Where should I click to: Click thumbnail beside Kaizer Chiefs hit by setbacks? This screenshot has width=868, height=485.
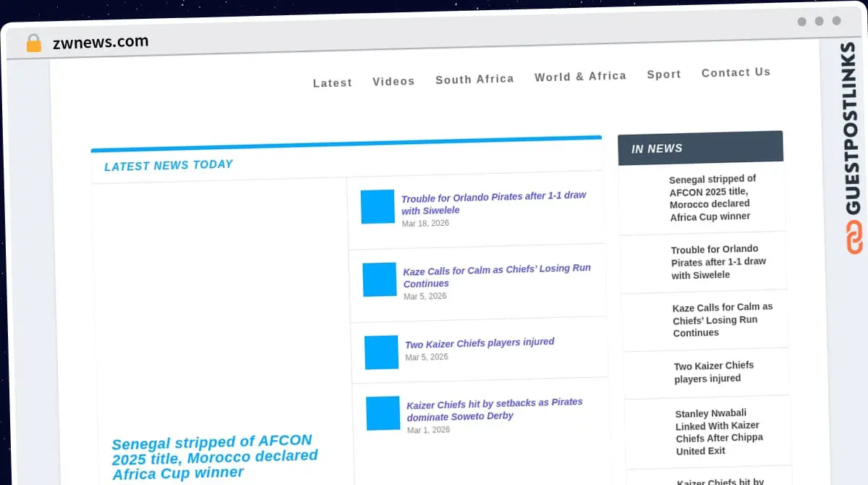pyautogui.click(x=383, y=413)
